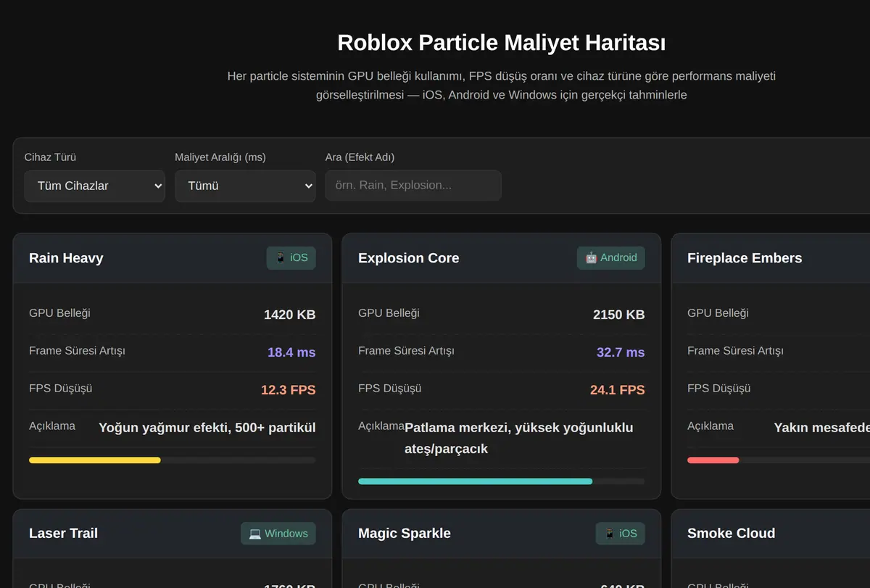Screen dimensions: 870x588
Task: Click the Explosion Core card title
Action: 408,258
